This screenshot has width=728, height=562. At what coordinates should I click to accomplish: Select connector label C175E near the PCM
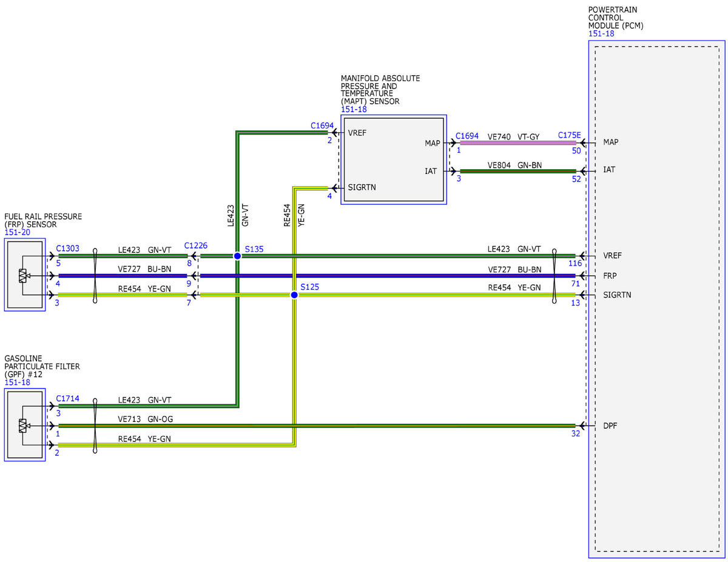click(x=570, y=136)
